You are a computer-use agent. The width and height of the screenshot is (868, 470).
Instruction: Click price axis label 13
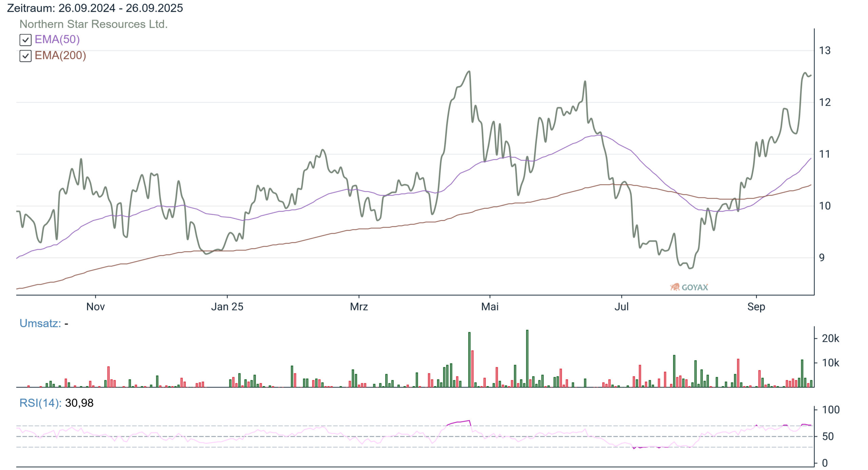coord(825,51)
